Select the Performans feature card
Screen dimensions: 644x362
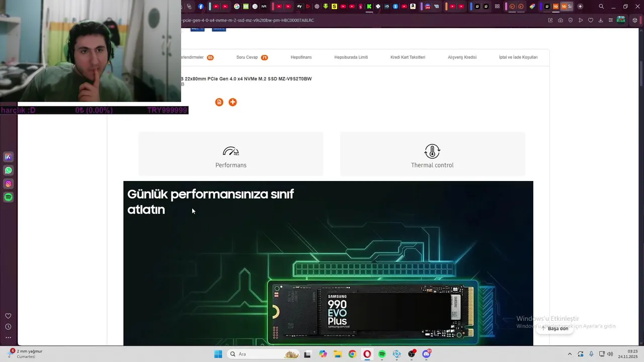[231, 154]
